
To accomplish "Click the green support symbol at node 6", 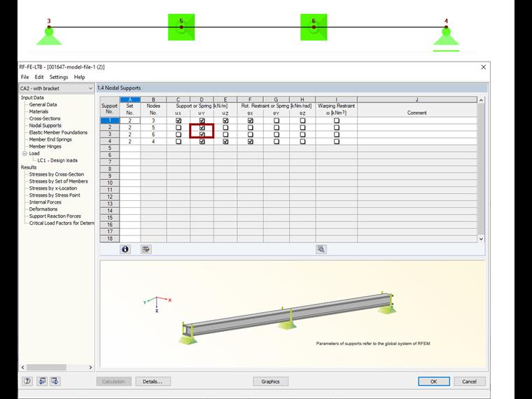I will [x=314, y=27].
